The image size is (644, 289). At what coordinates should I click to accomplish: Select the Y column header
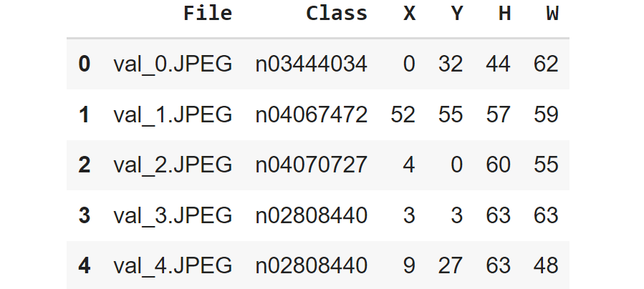(x=456, y=14)
